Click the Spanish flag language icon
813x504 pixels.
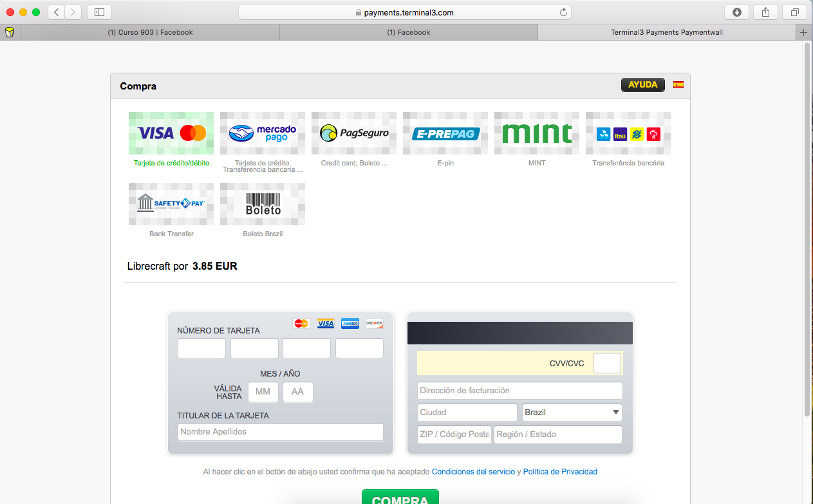[678, 84]
